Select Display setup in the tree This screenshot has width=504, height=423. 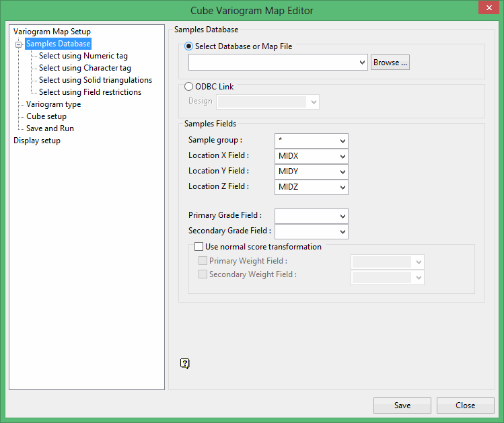(37, 141)
